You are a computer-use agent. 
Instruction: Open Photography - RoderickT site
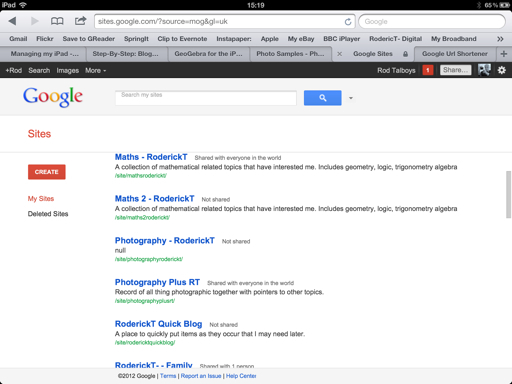(165, 241)
